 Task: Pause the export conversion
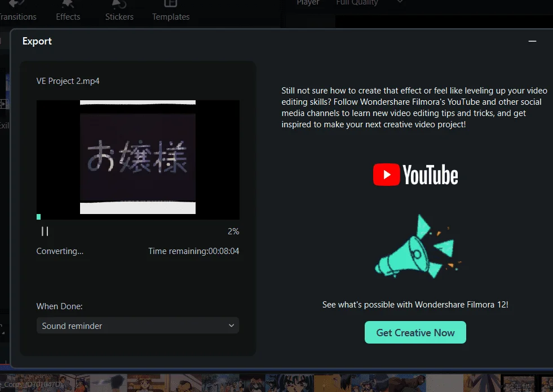coord(45,231)
